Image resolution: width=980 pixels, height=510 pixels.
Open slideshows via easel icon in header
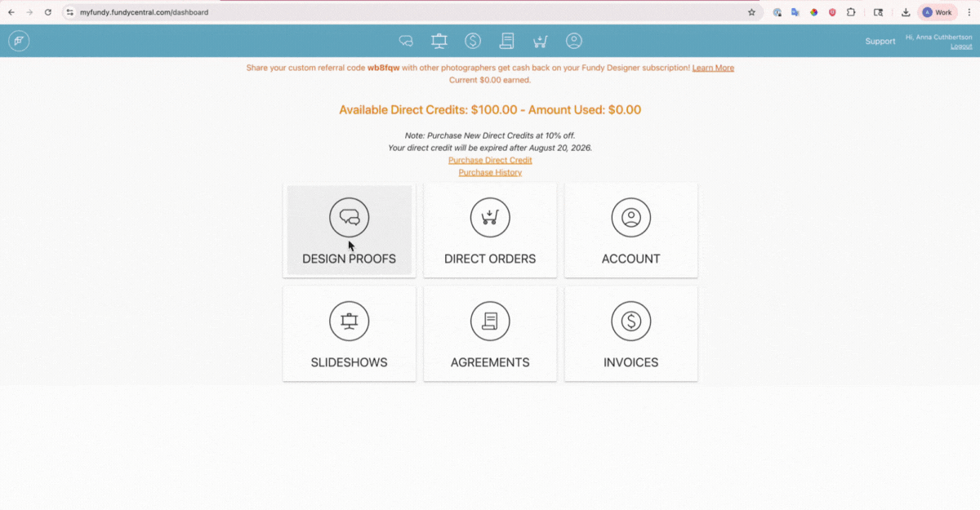(439, 41)
